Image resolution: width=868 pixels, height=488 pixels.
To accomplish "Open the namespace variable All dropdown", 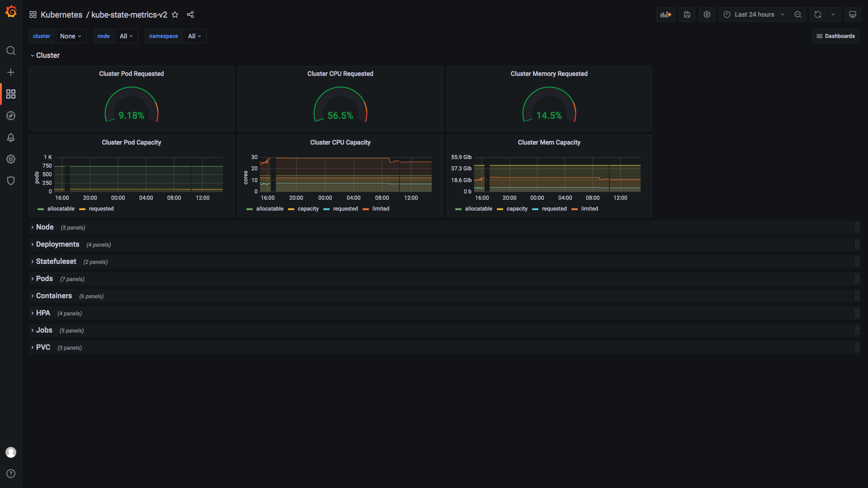I will coord(195,36).
